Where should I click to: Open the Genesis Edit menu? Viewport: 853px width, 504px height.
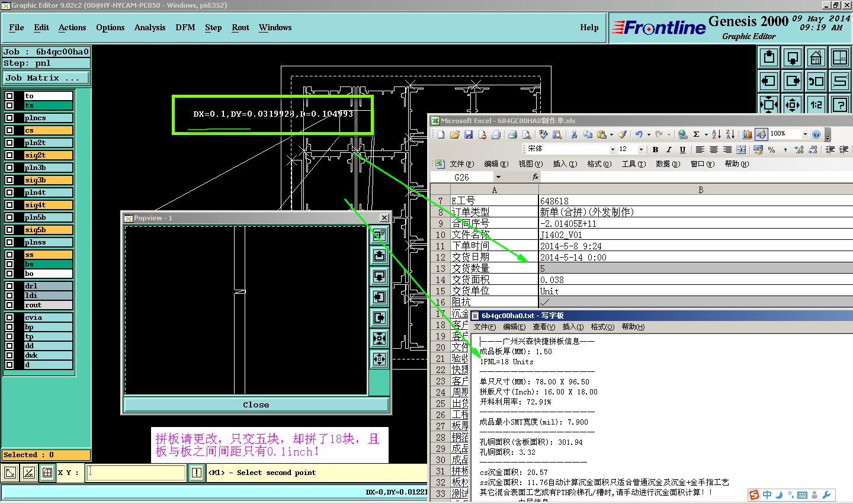click(x=41, y=28)
